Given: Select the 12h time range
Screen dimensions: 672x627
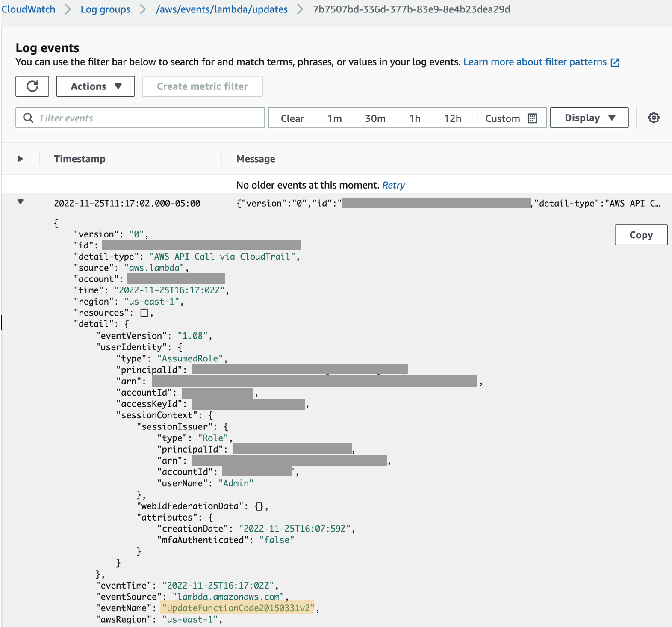Looking at the screenshot, I should (452, 118).
